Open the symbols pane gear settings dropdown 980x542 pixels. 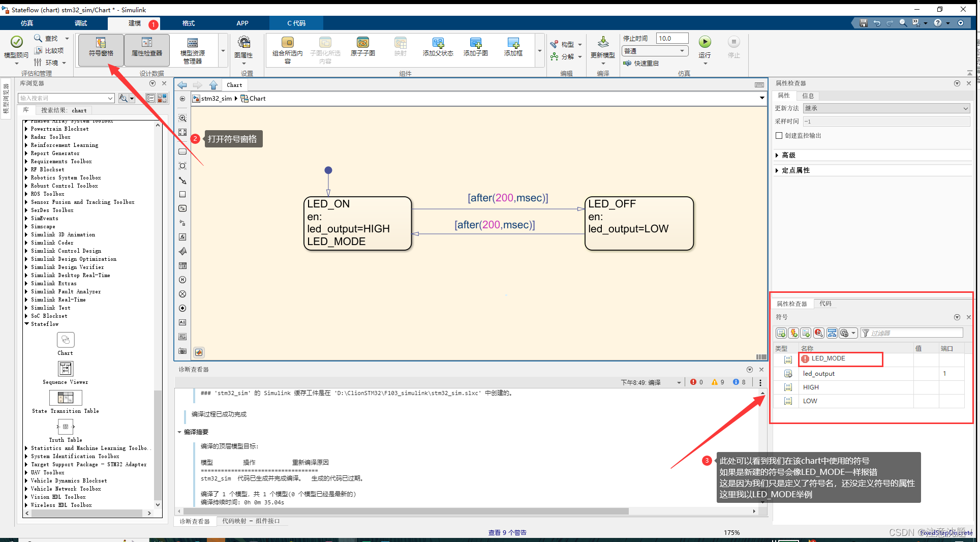point(848,333)
